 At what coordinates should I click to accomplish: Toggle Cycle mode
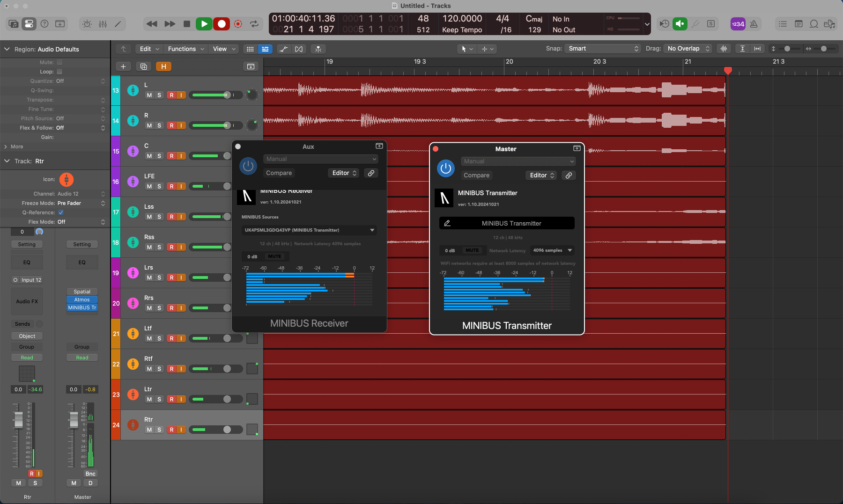pos(254,24)
